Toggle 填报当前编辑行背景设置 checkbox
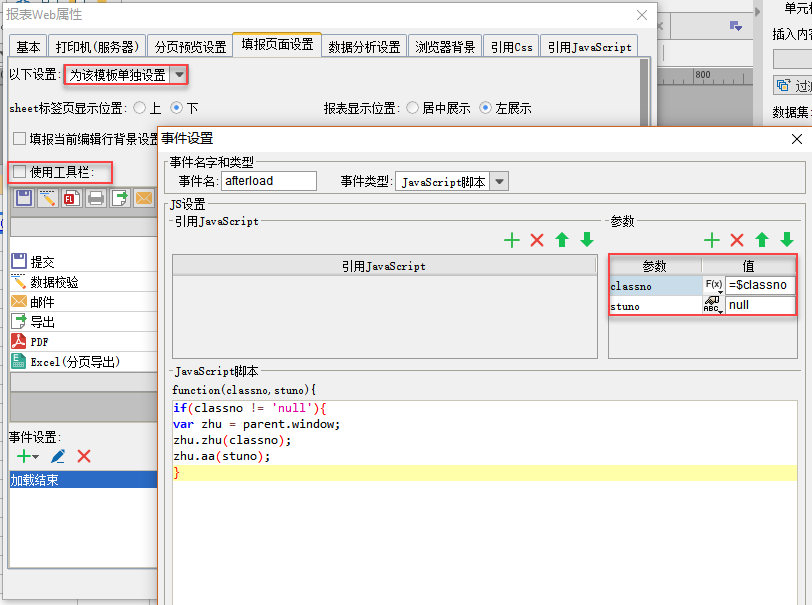 pyautogui.click(x=19, y=138)
